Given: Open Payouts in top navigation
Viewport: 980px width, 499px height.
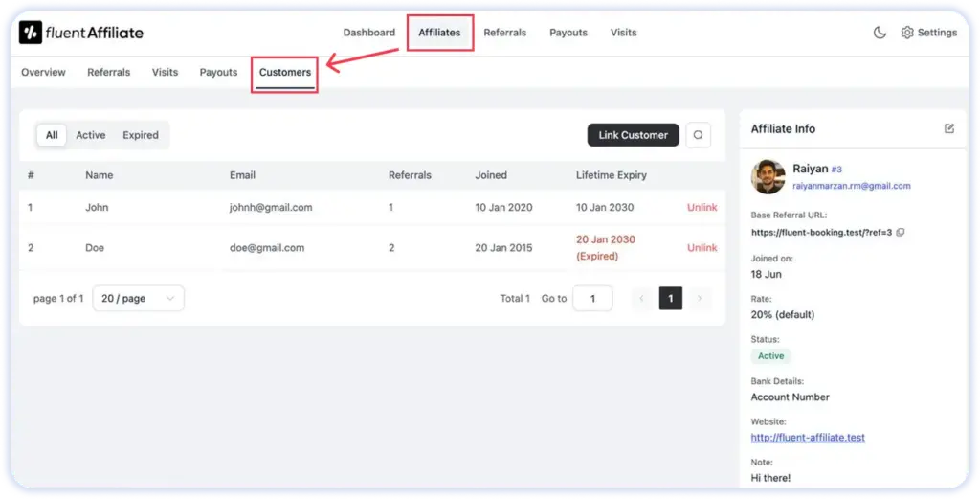Looking at the screenshot, I should coord(568,33).
